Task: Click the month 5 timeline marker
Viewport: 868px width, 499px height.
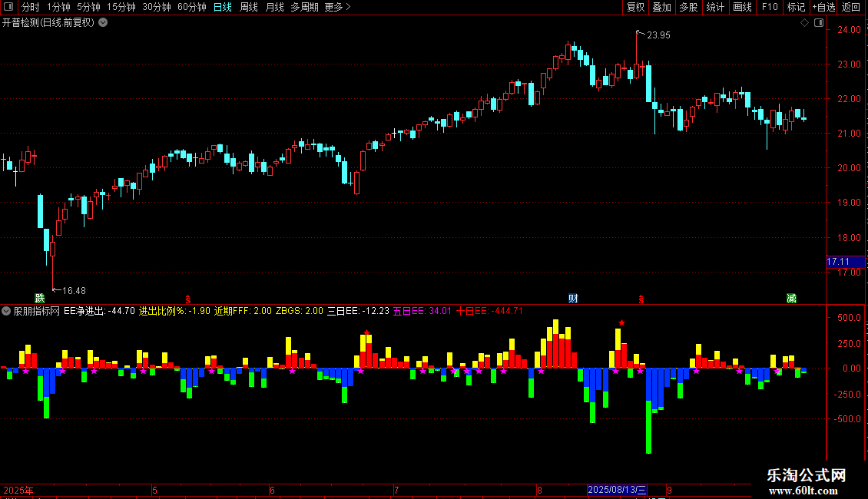Action: click(155, 490)
